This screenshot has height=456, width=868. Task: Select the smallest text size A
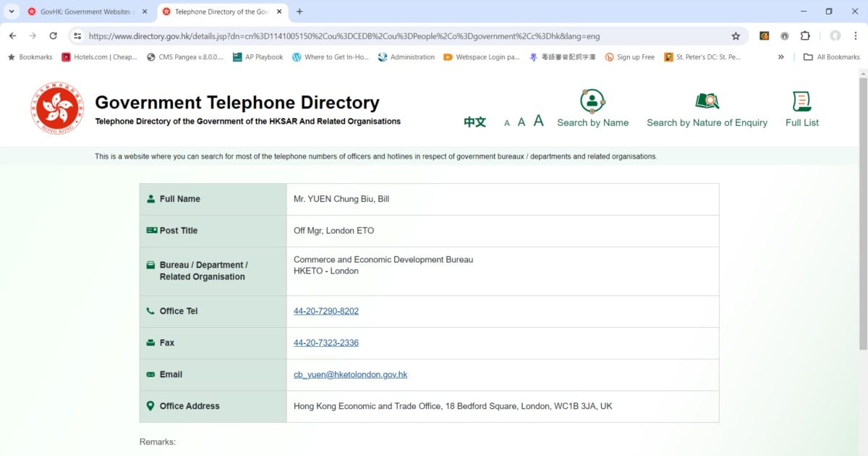[x=507, y=124]
